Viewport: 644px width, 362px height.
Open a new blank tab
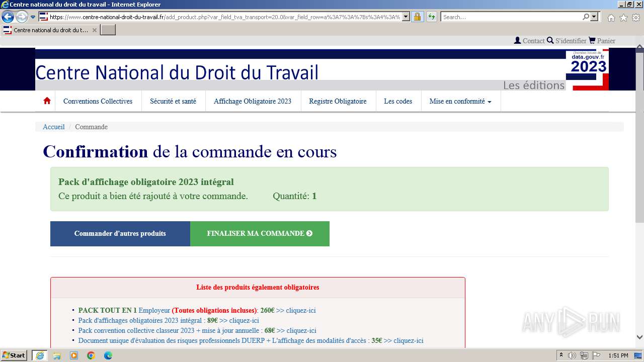tap(108, 30)
